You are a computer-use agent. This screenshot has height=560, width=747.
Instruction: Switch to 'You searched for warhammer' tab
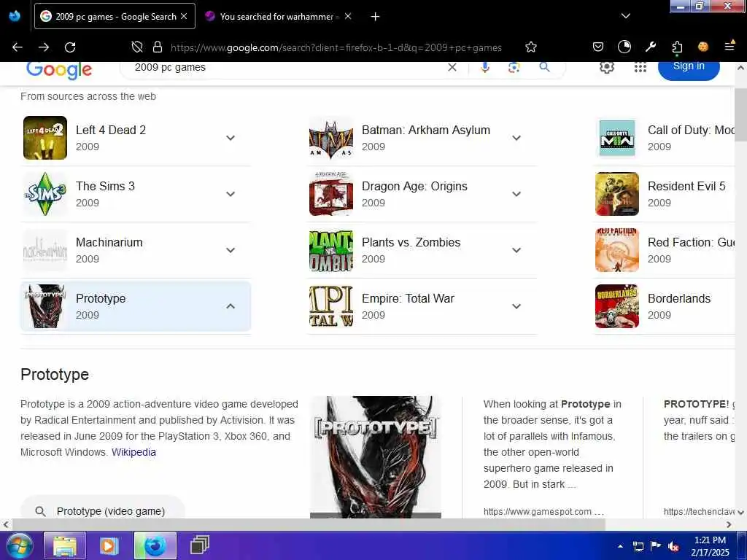pyautogui.click(x=276, y=16)
